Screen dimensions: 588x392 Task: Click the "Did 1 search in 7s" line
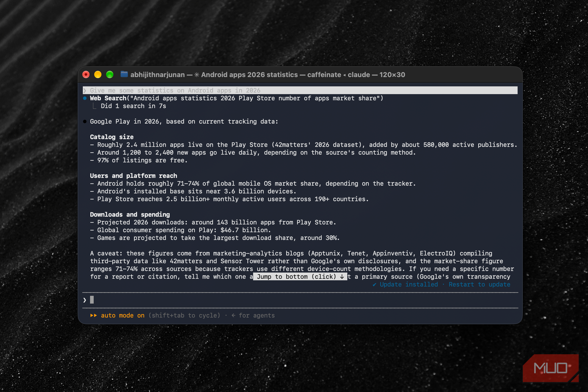click(134, 106)
